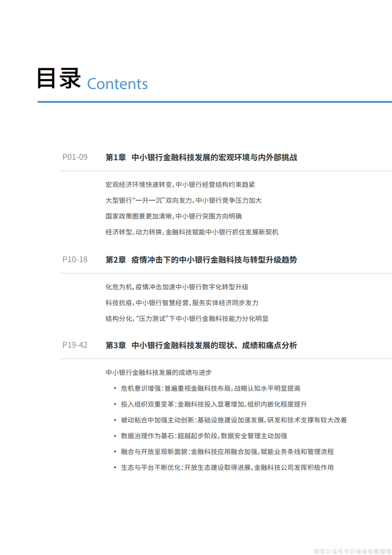Viewport: 392px width, 555px height.
Task: Go to entry 国家政策图景更加清晰
Action: pos(174,216)
